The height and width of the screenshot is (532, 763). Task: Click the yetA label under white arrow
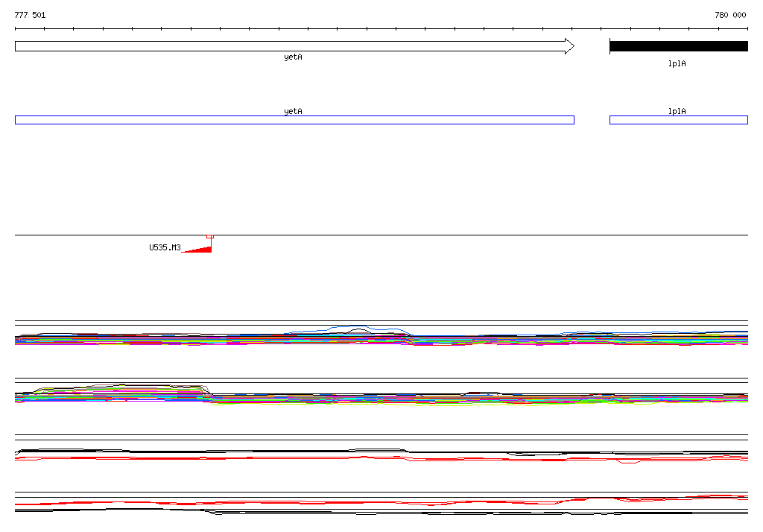coord(293,57)
